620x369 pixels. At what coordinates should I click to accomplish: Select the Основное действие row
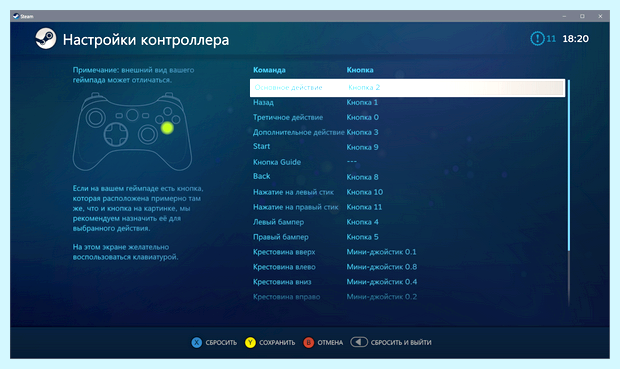(407, 87)
